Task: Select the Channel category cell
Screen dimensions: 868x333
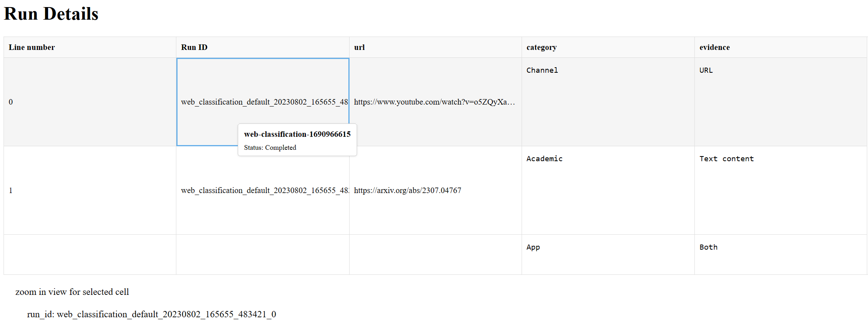Action: click(608, 102)
